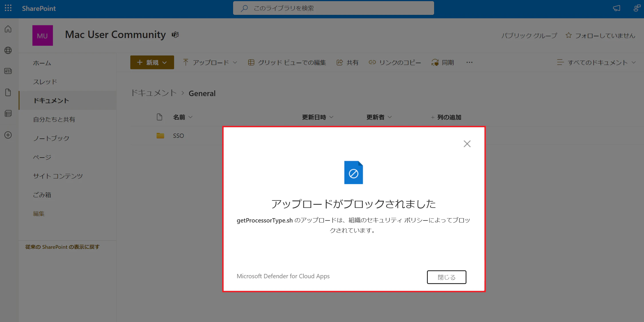Click the create new site plus icon
This screenshot has height=322, width=644.
[8, 135]
